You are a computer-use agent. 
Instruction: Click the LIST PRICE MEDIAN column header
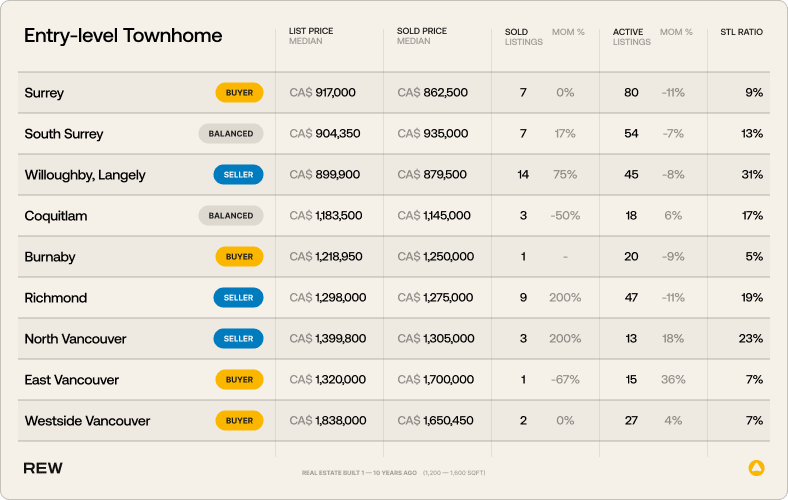(311, 36)
